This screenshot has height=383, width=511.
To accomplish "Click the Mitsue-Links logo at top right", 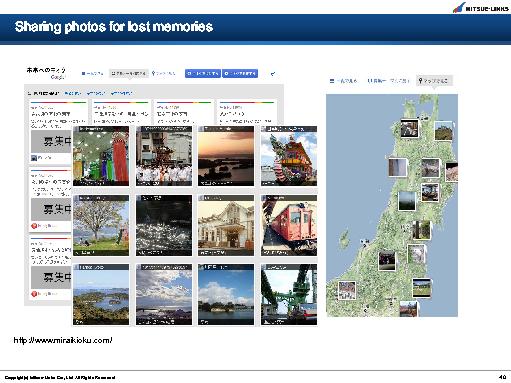I will [480, 8].
